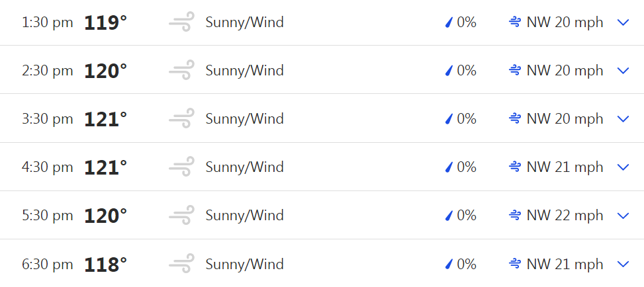
Task: Click NW 20 mph wind text at 2:30 pm
Action: tap(565, 71)
